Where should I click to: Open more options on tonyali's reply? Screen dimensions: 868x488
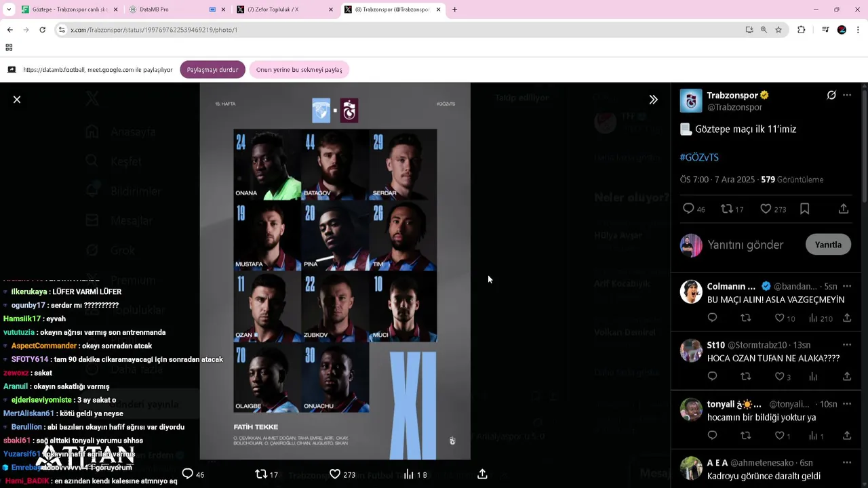pos(847,404)
